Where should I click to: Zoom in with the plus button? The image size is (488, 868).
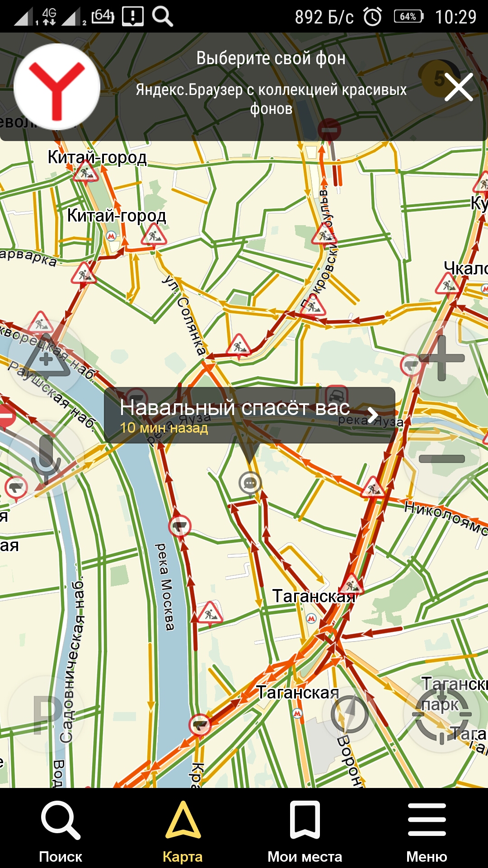441,358
